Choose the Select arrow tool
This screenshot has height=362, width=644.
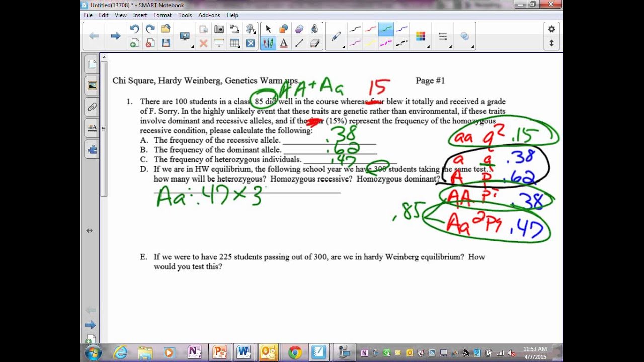pos(268,29)
